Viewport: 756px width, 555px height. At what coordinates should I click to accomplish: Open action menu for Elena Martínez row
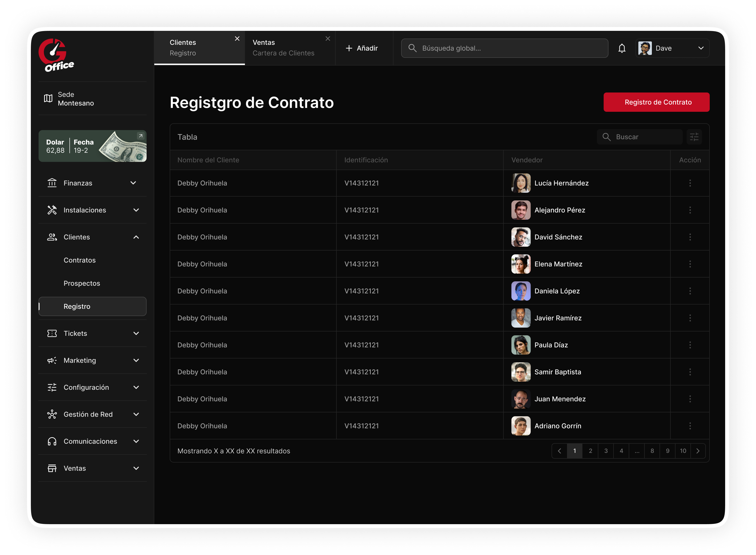[x=690, y=264]
